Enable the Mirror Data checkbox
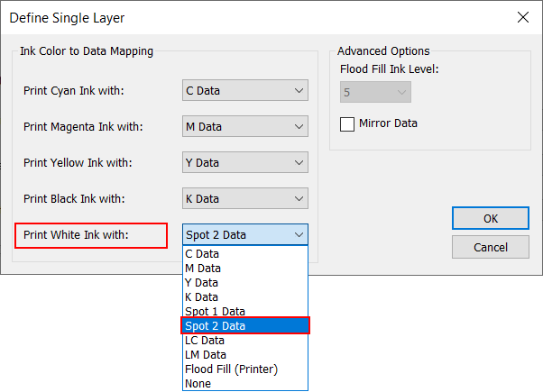 pos(347,123)
